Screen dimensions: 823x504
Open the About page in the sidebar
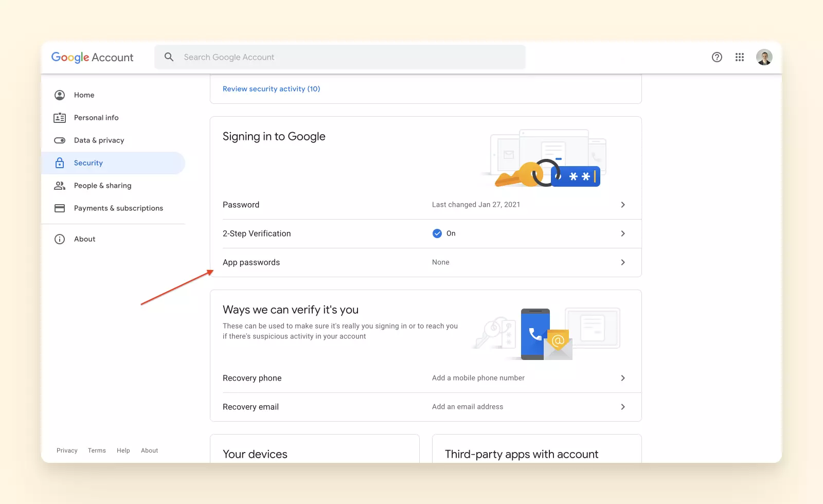point(113,239)
